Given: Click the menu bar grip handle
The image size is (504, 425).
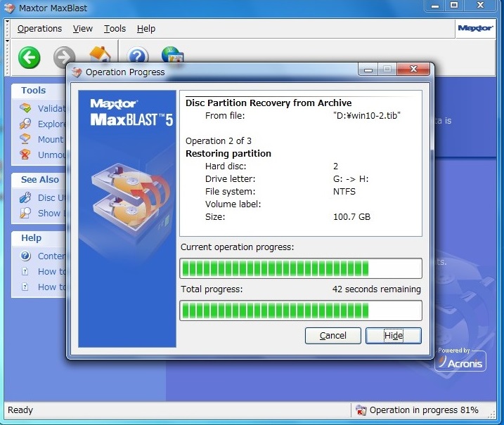Looking at the screenshot, I should [x=7, y=29].
